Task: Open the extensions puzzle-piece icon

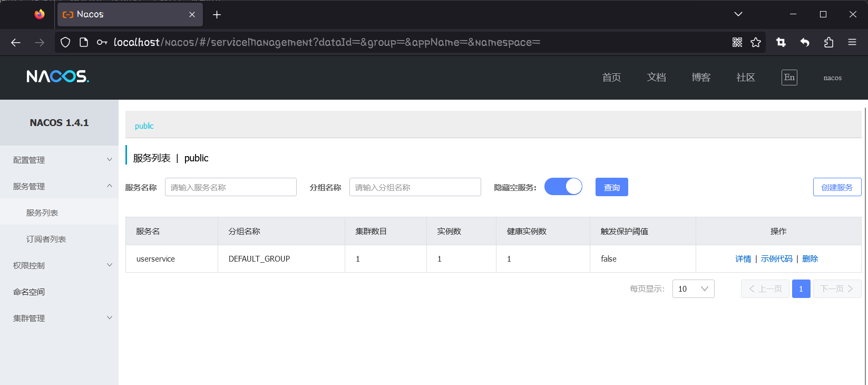Action: point(828,42)
